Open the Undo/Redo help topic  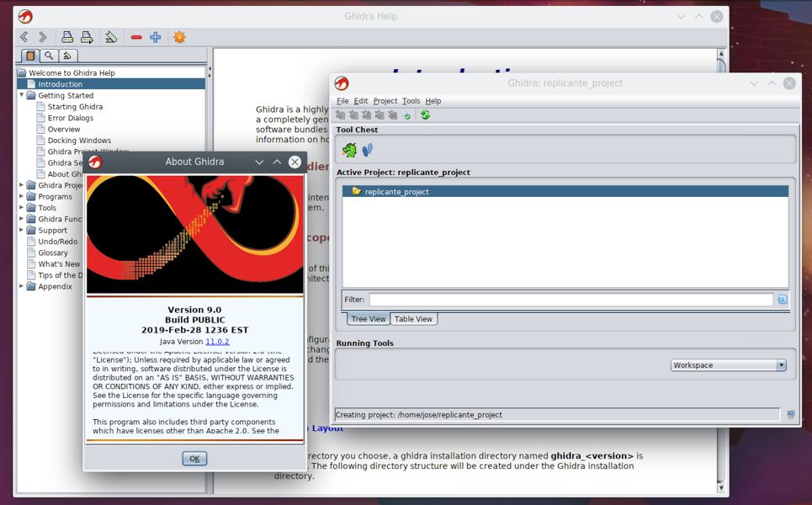pyautogui.click(x=57, y=242)
